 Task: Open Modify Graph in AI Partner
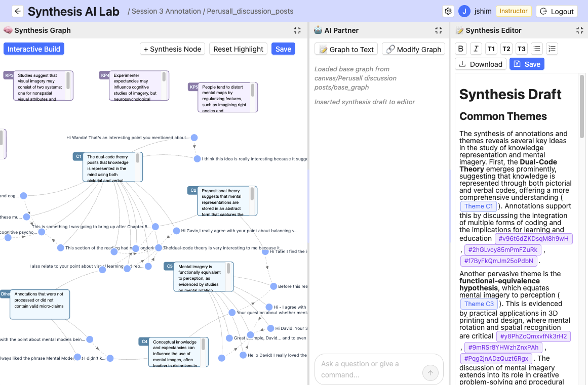414,50
